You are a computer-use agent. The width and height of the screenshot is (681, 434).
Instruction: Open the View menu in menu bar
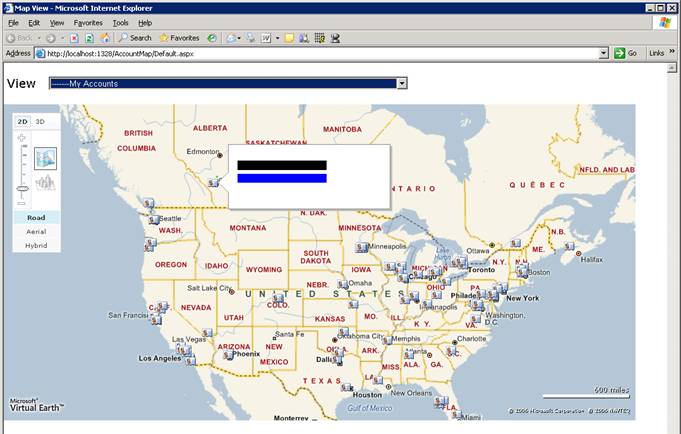[x=57, y=23]
